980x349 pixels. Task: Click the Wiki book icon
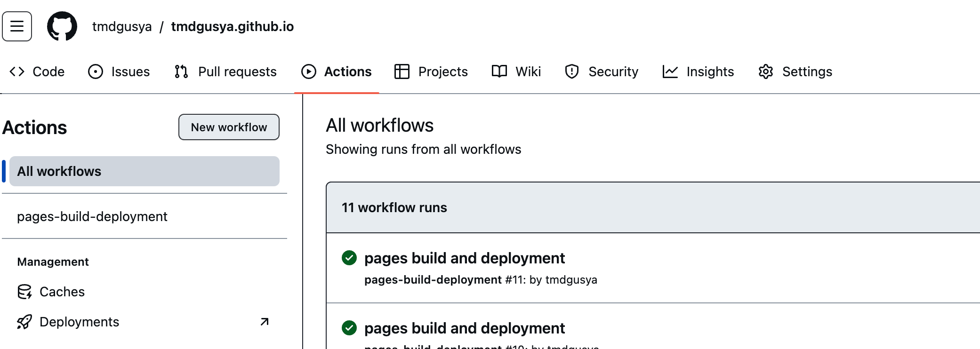click(499, 71)
